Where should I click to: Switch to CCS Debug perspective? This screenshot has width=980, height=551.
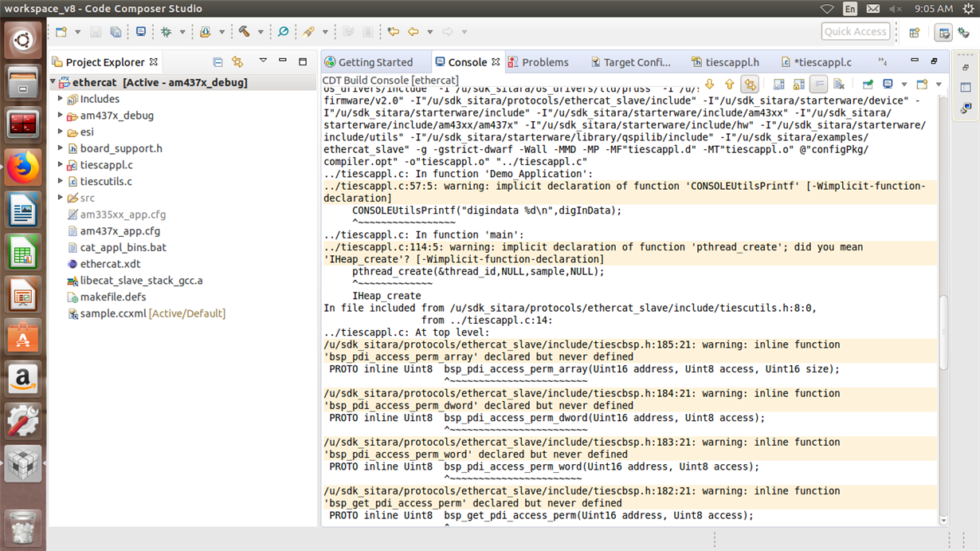tap(964, 33)
